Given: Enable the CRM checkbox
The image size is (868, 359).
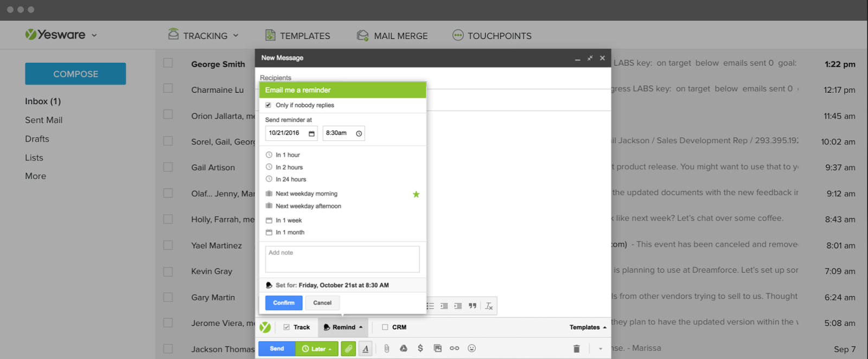Looking at the screenshot, I should click(x=385, y=327).
